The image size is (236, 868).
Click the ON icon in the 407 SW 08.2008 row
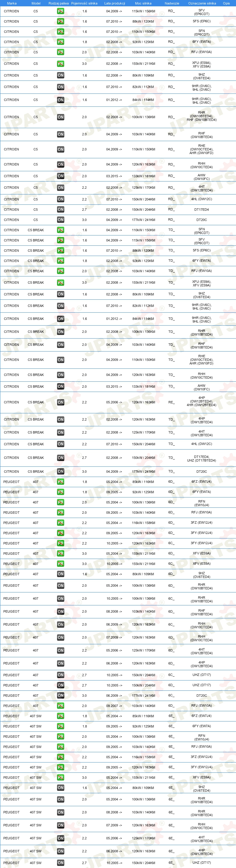60,813
